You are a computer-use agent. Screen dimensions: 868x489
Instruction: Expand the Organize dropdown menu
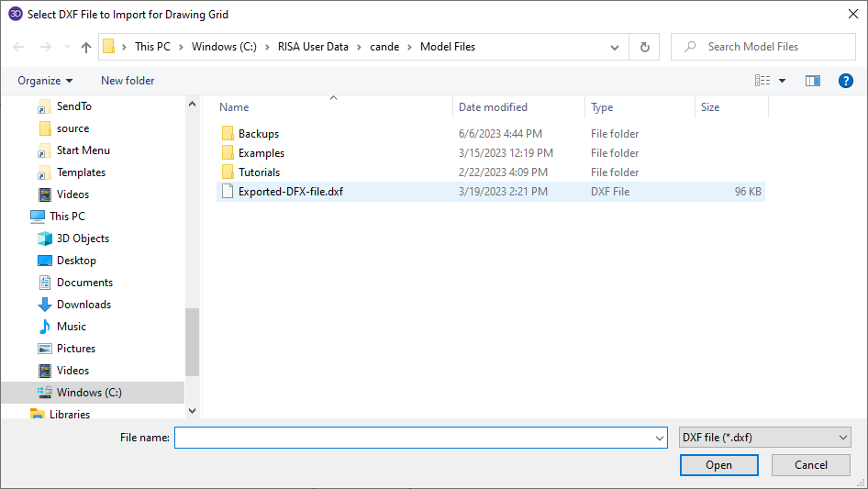45,81
